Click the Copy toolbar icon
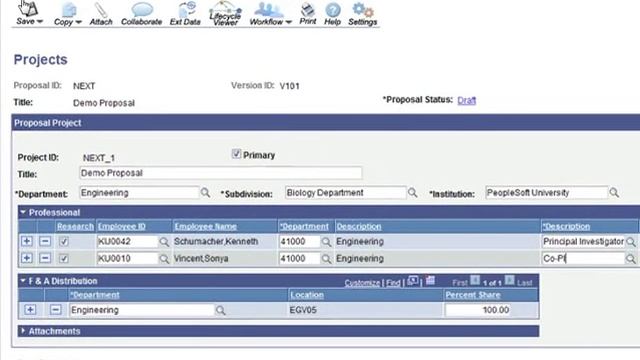Viewport: 640px width, 360px height. pos(69,10)
